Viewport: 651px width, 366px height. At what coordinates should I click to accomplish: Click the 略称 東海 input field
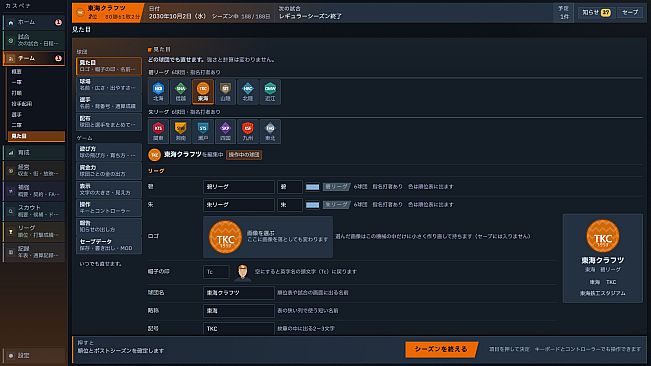pos(239,311)
